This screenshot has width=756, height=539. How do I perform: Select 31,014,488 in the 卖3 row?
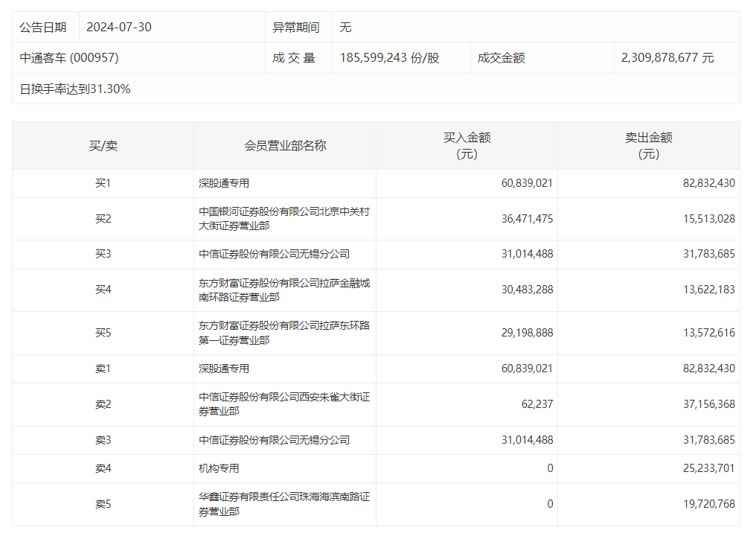coord(527,440)
